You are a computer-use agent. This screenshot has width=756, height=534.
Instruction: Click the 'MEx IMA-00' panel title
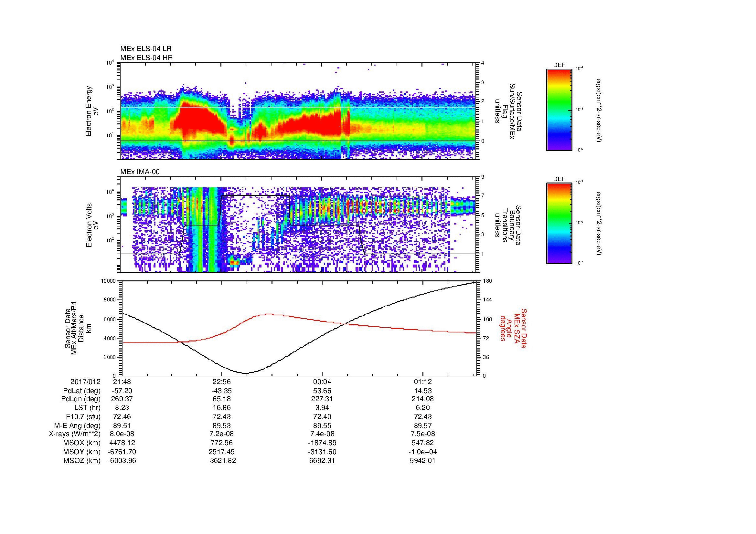coord(140,172)
